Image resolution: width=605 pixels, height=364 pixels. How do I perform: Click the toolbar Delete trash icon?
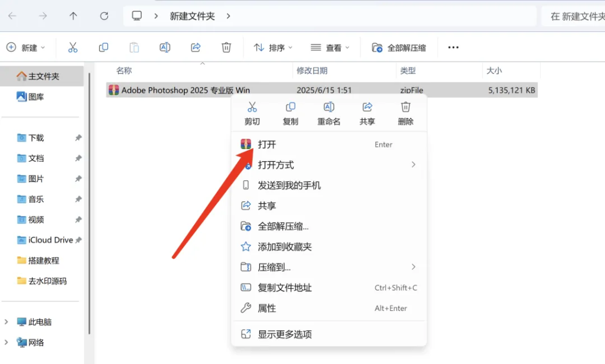point(226,47)
